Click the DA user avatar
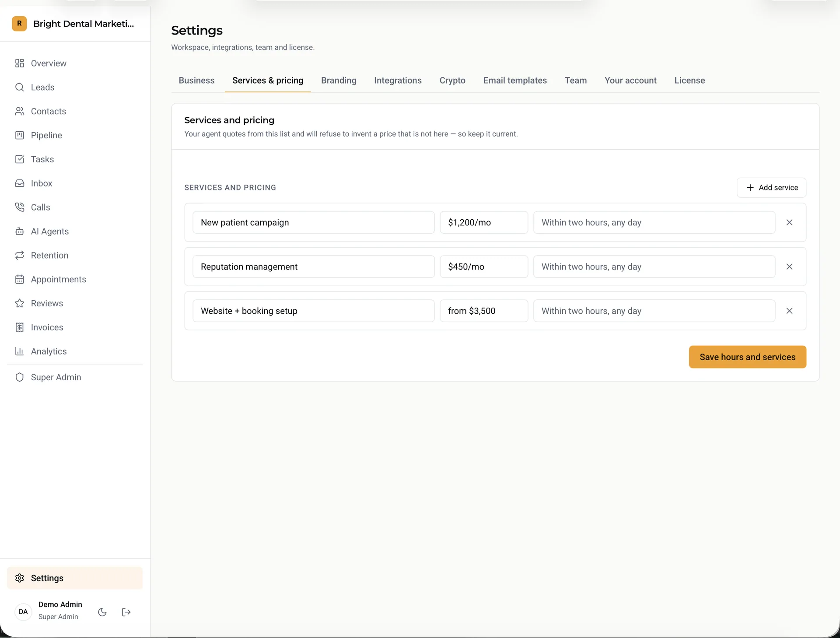Screen dimensions: 840x638 [23, 612]
